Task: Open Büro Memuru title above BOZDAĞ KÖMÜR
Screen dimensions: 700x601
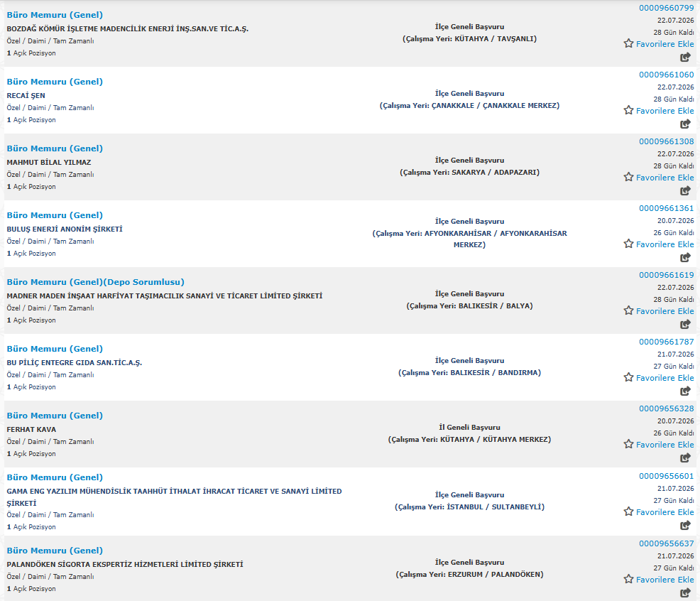Action: 55,15
